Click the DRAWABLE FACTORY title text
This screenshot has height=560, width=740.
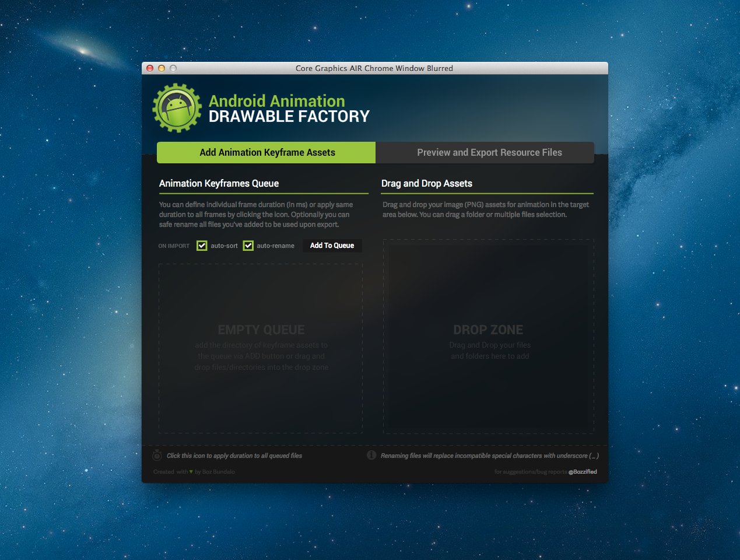289,117
